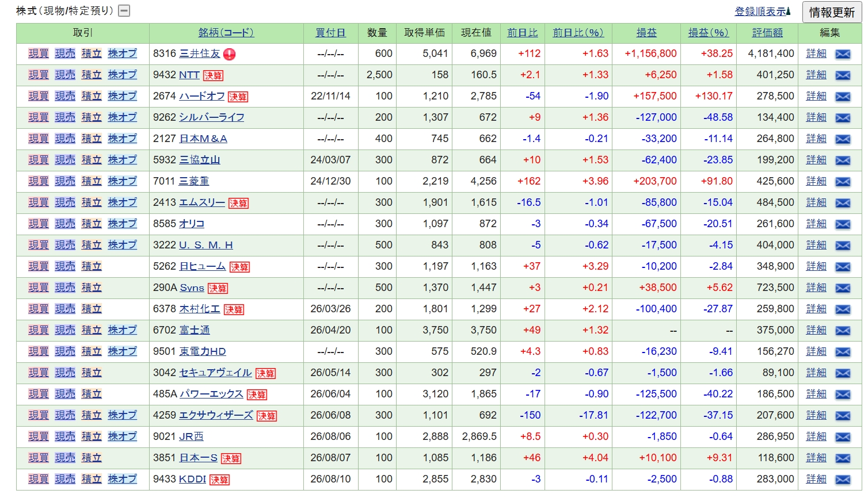Click the 決算 badge next to エムスリー
Screen dimensions: 868x498
coord(238,203)
